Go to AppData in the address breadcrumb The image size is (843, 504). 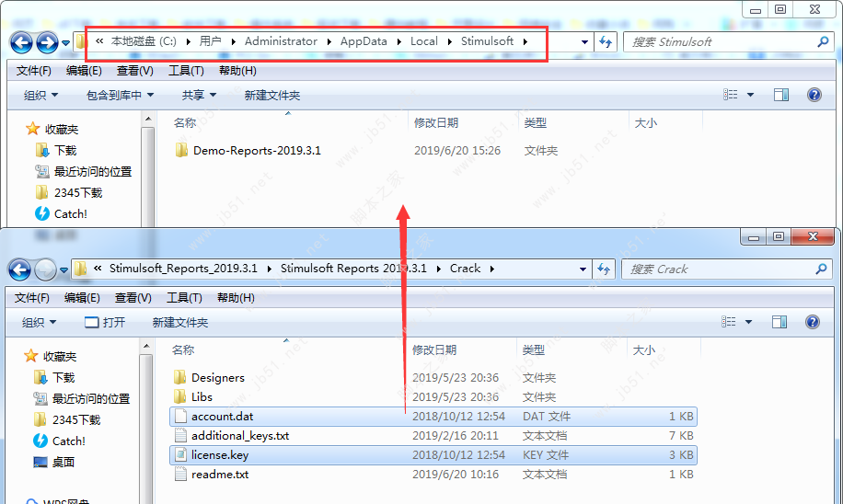(x=364, y=41)
